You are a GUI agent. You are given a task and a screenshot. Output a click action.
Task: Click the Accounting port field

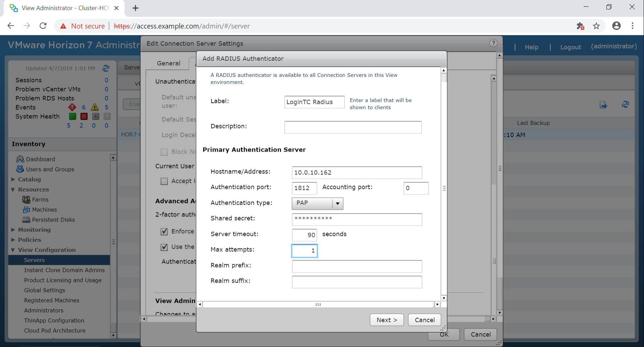(x=416, y=188)
